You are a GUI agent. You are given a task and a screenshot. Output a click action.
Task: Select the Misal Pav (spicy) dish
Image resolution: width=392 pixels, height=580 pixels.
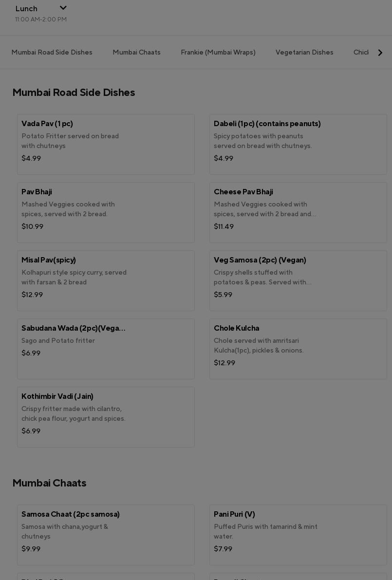pyautogui.click(x=106, y=281)
